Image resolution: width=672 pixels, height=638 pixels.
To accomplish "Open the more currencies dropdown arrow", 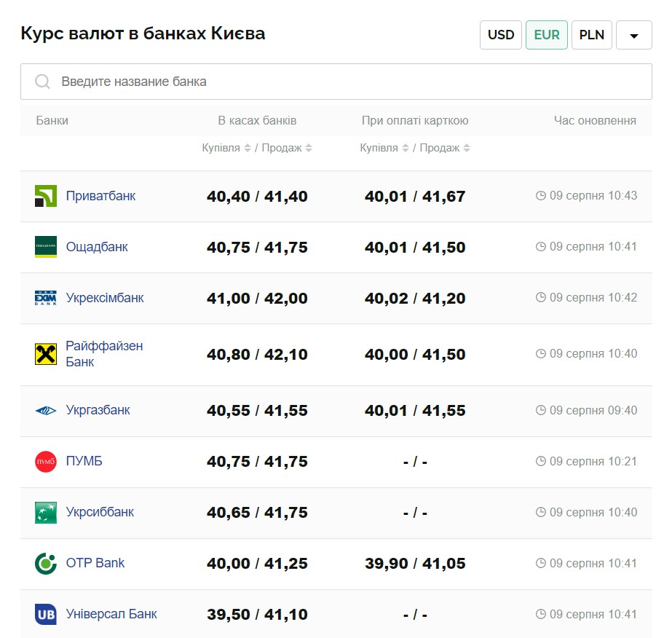I will (x=634, y=35).
